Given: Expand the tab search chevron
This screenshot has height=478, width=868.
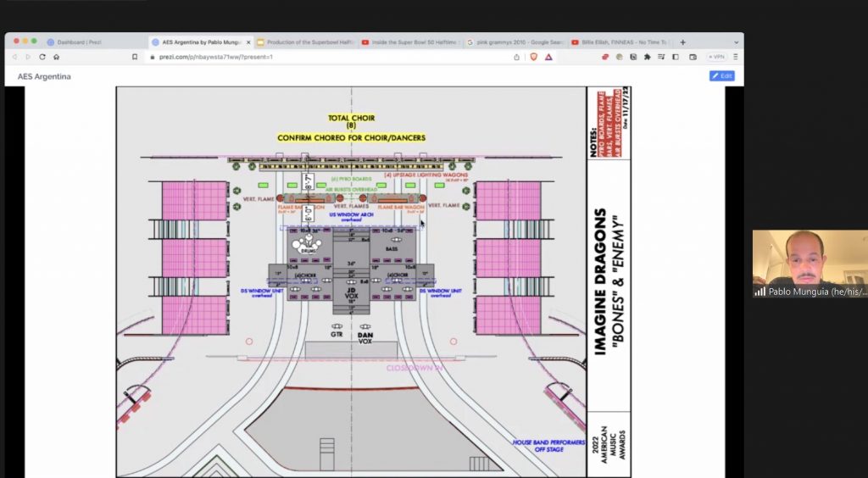Looking at the screenshot, I should [x=734, y=42].
